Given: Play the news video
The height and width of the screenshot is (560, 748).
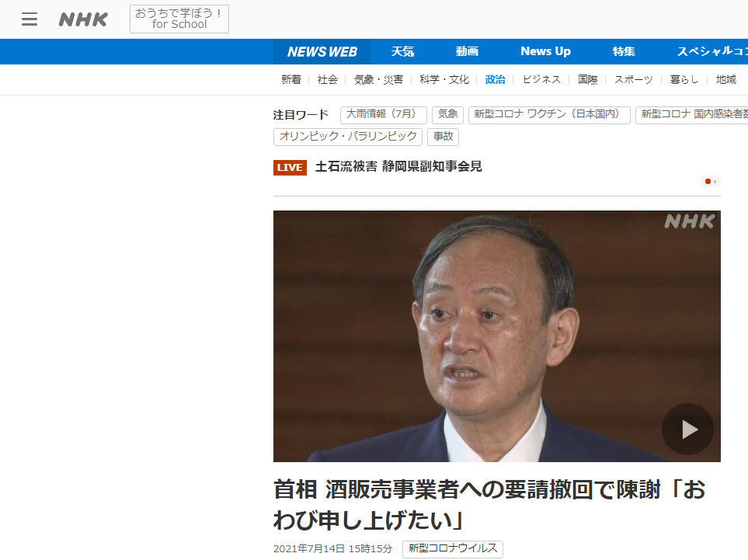Looking at the screenshot, I should pyautogui.click(x=687, y=429).
